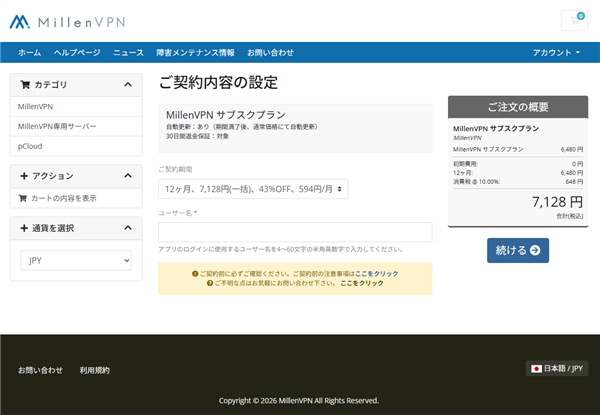Click the cart icon beside カテゴリ heading
600x415 pixels.
(x=25, y=85)
